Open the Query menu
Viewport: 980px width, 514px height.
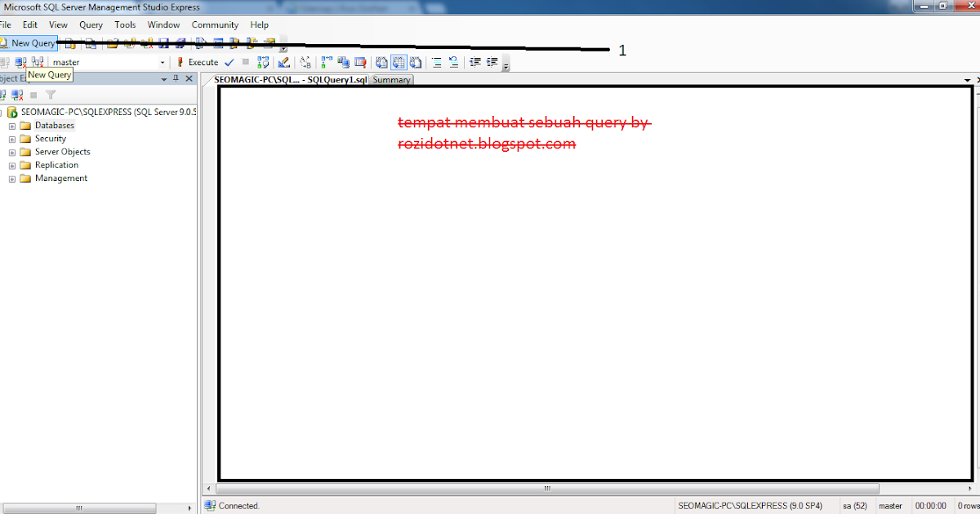pos(91,24)
